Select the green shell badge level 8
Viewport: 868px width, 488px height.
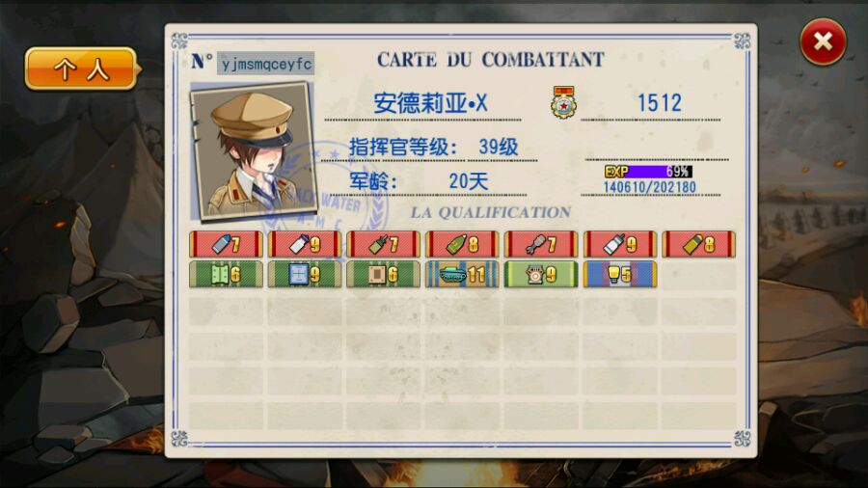tap(462, 244)
